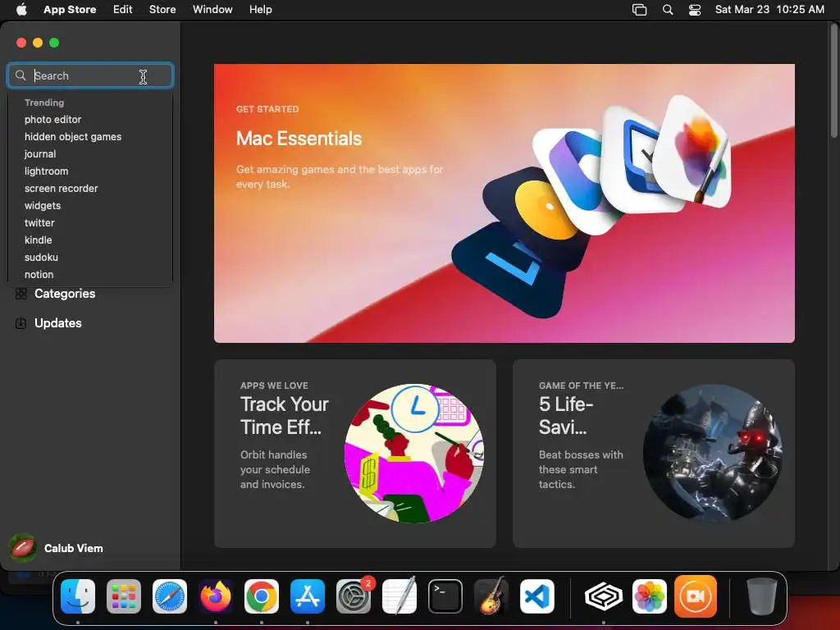Click the Calub Viem profile avatar
Screen dimensions: 840x630
[x=22, y=547]
